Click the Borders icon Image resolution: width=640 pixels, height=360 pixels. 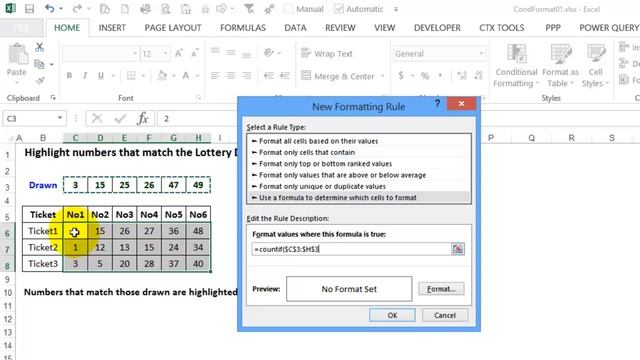pyautogui.click(x=131, y=76)
